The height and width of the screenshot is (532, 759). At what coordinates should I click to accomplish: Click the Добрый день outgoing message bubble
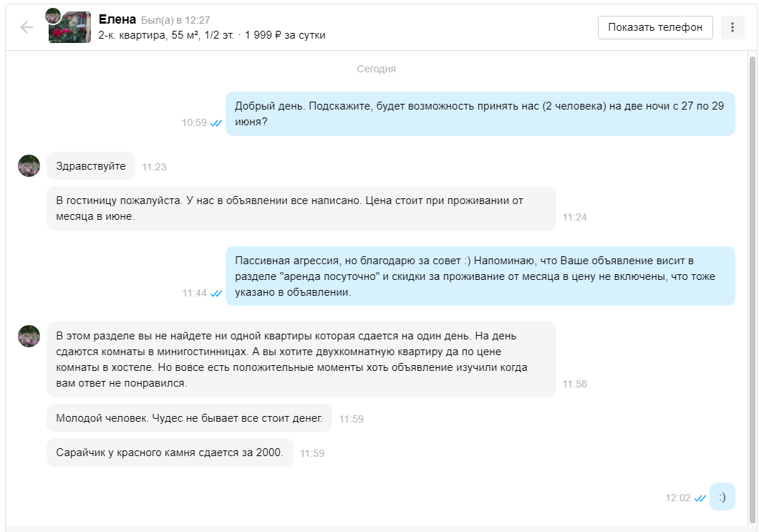pyautogui.click(x=480, y=114)
